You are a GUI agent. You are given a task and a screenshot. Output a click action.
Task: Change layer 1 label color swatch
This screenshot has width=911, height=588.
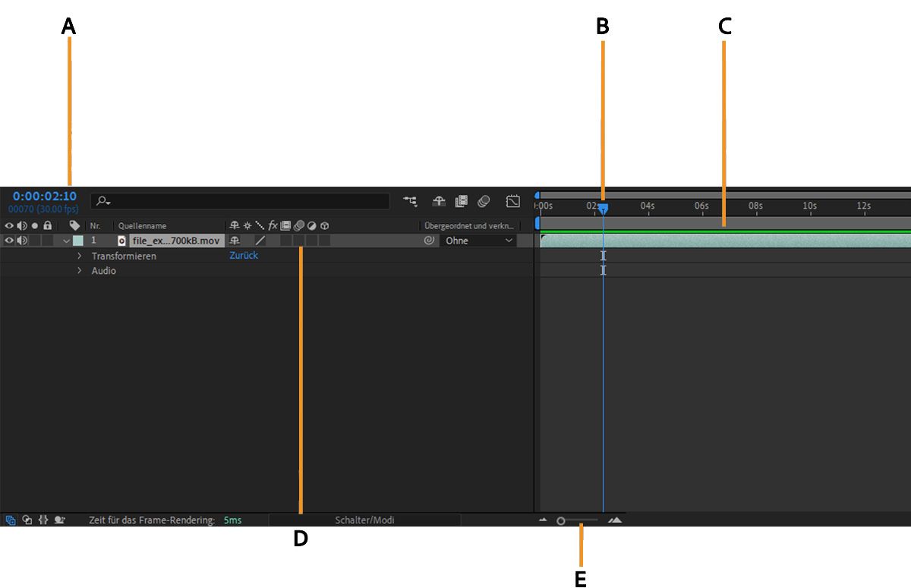[78, 241]
